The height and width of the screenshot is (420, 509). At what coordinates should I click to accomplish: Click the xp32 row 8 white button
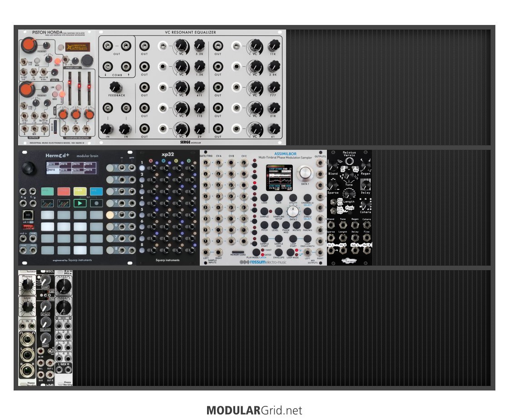[x=142, y=250]
